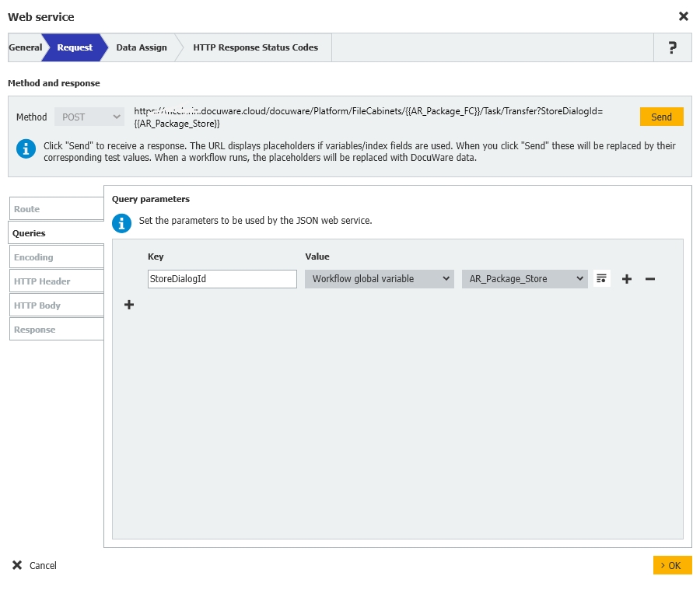
Task: Select the HTTP Header side tab
Action: (56, 281)
